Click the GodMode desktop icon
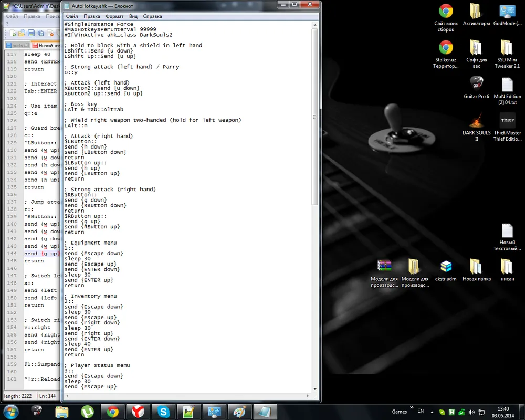The image size is (525, 420). click(507, 15)
